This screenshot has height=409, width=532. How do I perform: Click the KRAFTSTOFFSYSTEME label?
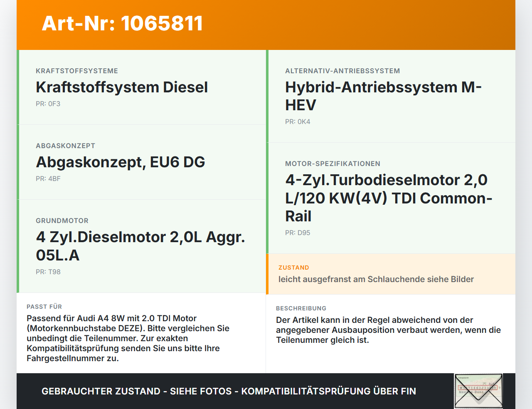point(77,71)
